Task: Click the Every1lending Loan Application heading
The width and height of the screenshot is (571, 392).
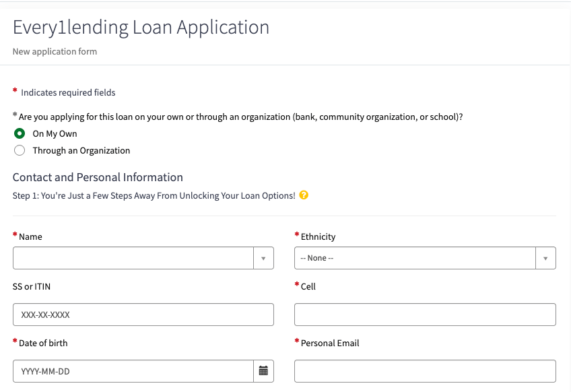Action: (x=139, y=27)
